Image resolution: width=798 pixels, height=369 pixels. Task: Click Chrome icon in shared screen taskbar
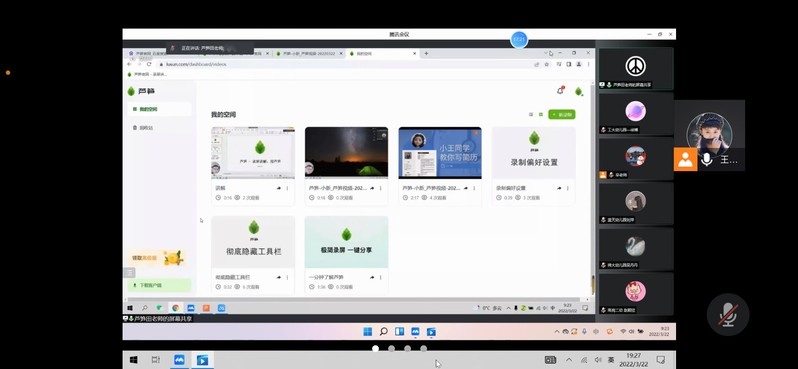[x=176, y=308]
